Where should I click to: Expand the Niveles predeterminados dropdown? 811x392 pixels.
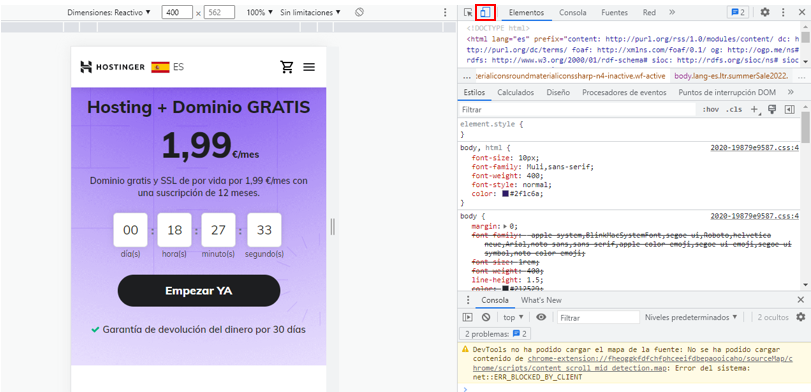tap(691, 317)
